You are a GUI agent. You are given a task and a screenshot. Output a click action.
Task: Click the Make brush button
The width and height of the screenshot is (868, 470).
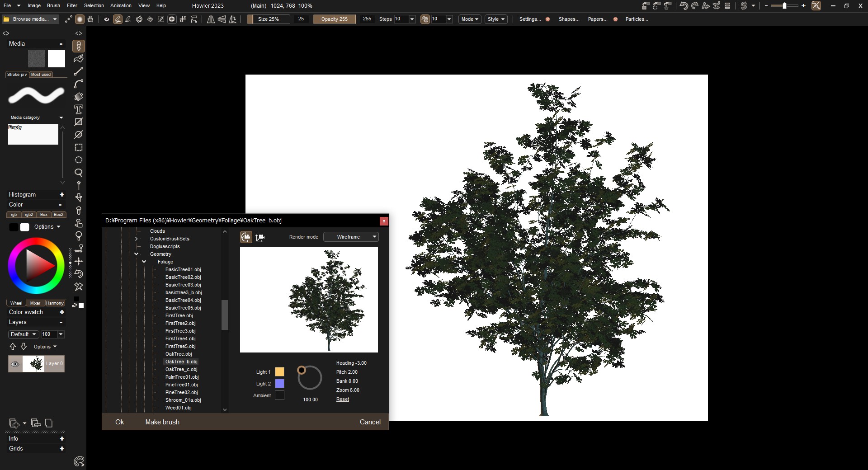coord(162,422)
